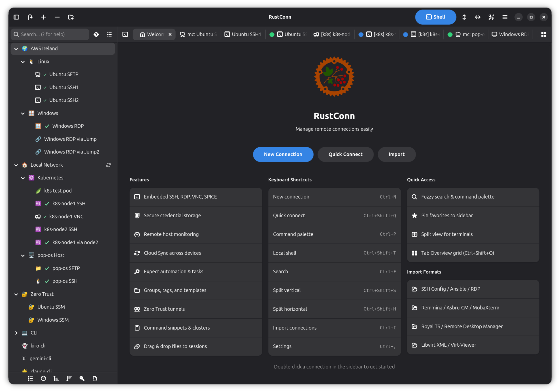560x392 pixels.
Task: Select the gemini-cli entry
Action: click(x=63, y=359)
